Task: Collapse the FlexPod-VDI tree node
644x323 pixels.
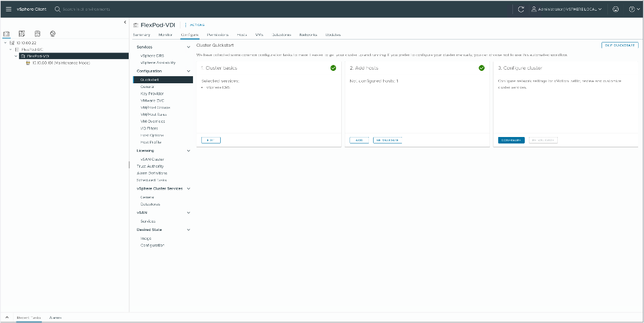Action: pyautogui.click(x=16, y=56)
